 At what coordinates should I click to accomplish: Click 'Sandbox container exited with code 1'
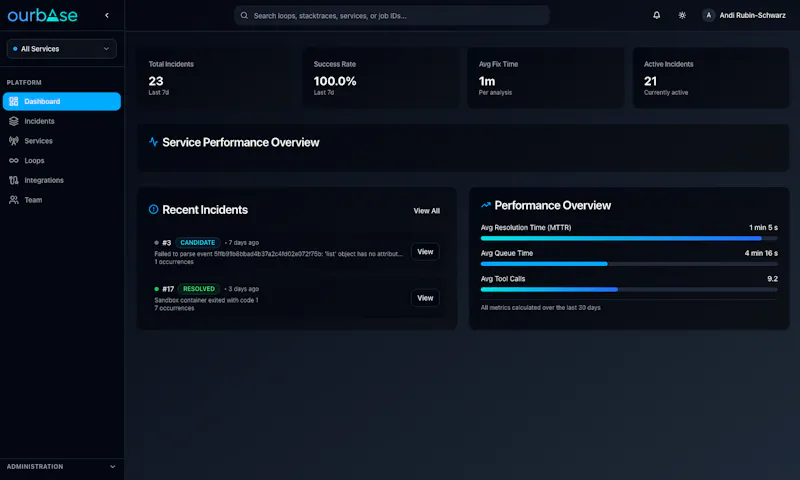pos(206,300)
